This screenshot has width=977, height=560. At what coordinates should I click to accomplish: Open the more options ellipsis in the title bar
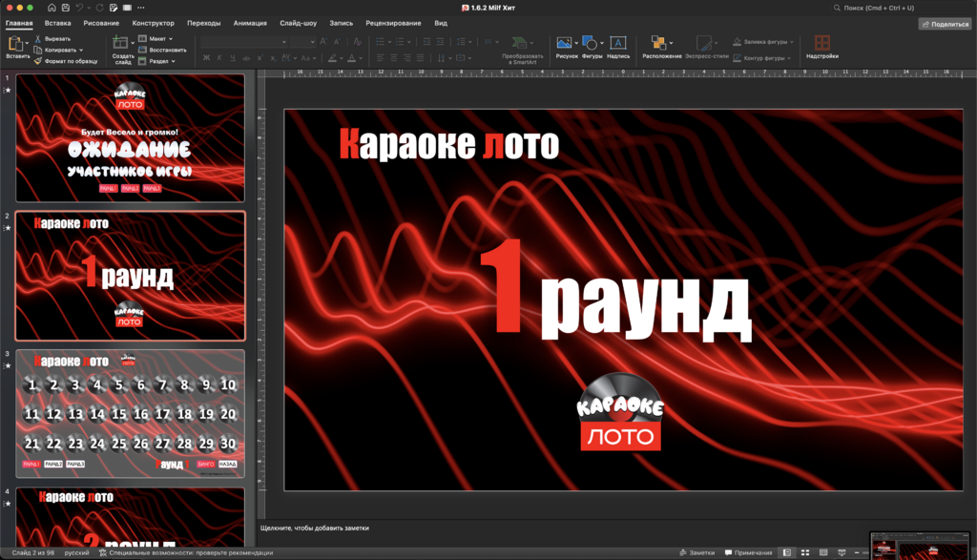(x=141, y=8)
